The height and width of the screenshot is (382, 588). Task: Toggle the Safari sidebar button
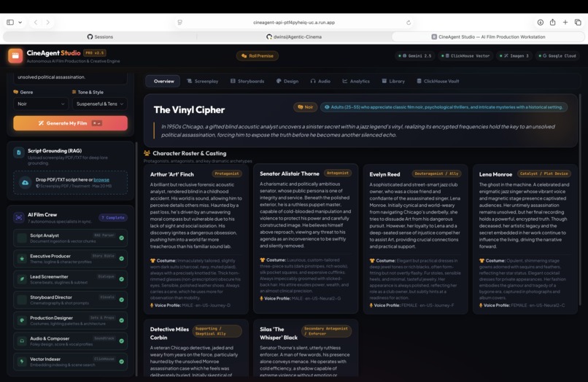tap(10, 22)
